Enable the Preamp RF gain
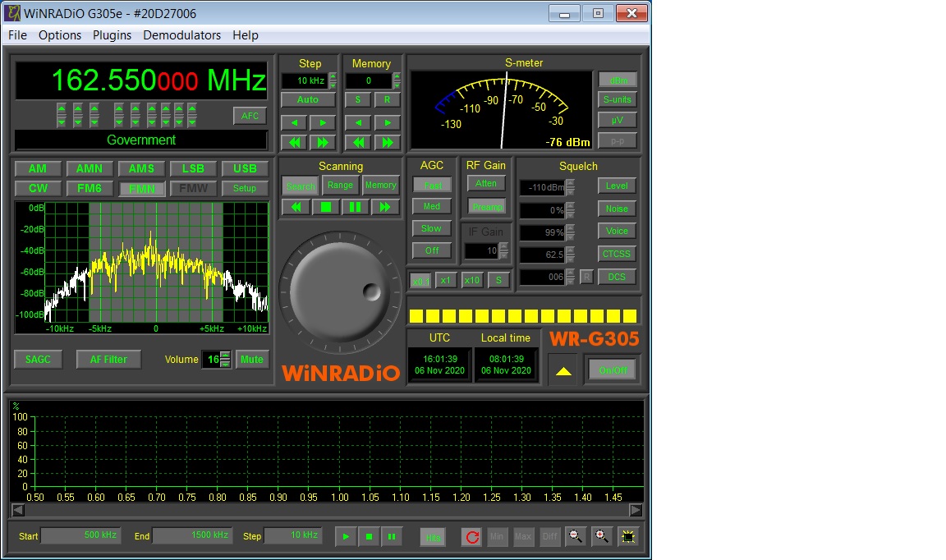Screen dimensions: 946x560 487,206
